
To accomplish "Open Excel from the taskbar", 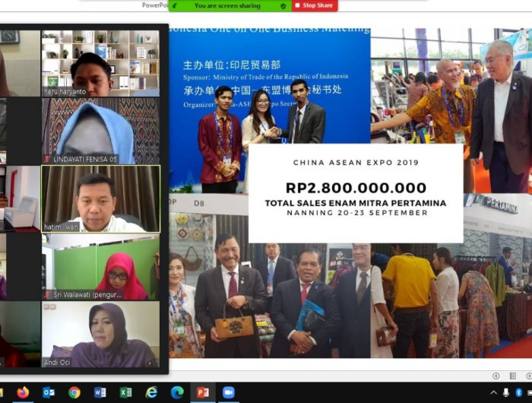I will point(126,392).
